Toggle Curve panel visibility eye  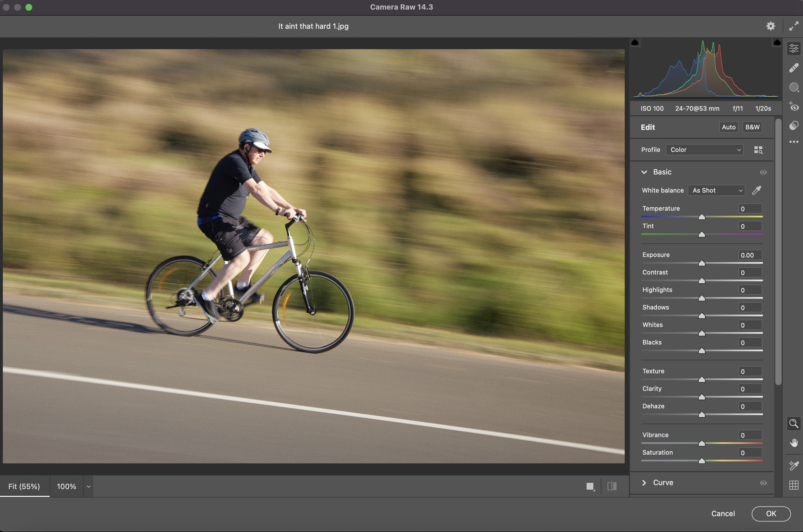click(x=763, y=483)
